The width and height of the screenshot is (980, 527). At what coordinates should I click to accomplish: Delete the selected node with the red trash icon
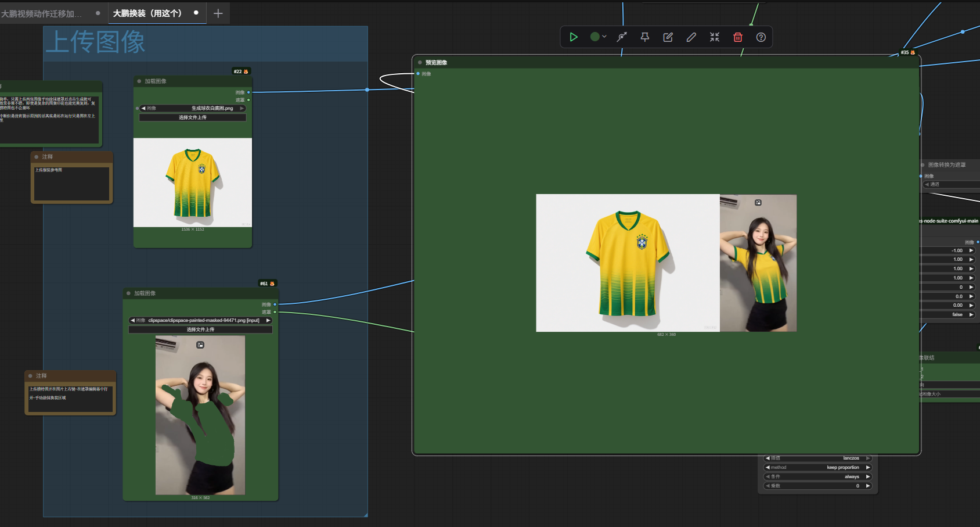(738, 37)
